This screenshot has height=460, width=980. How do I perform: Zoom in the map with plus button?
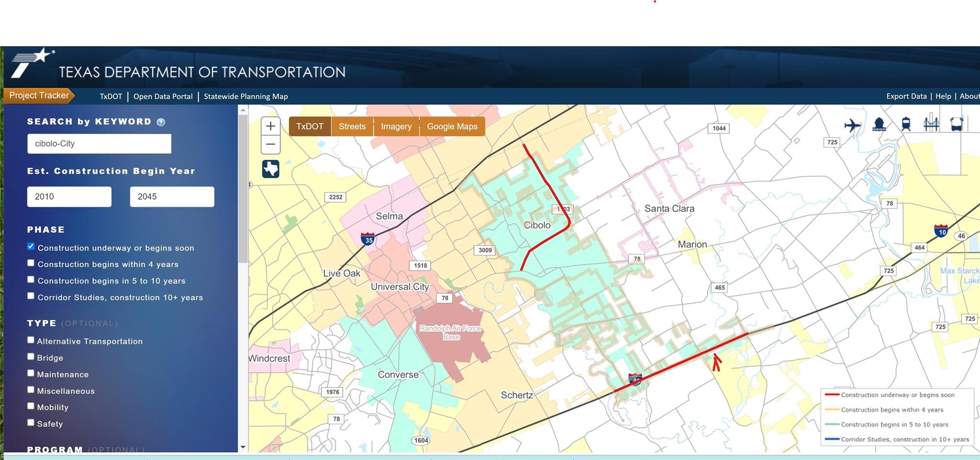pyautogui.click(x=270, y=126)
